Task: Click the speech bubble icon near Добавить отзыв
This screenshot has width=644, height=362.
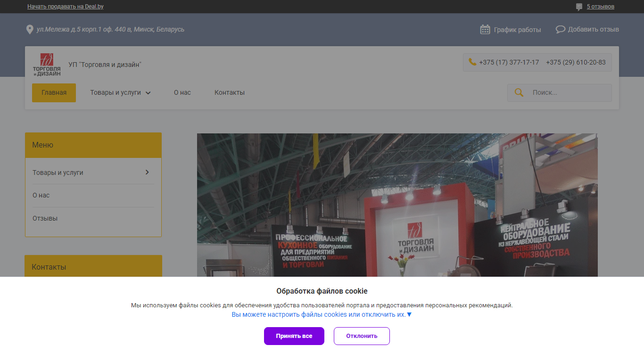Action: [x=560, y=29]
